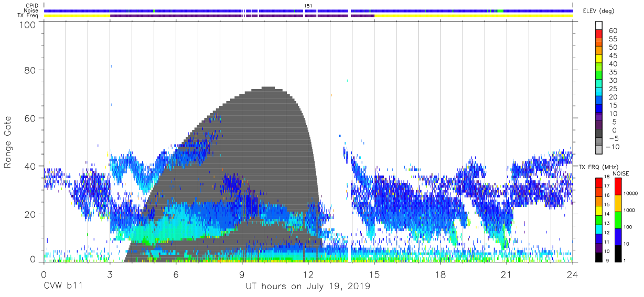Image resolution: width=644 pixels, height=297 pixels.
Task: Click x-axis hour tick '3'
Action: click(x=110, y=274)
